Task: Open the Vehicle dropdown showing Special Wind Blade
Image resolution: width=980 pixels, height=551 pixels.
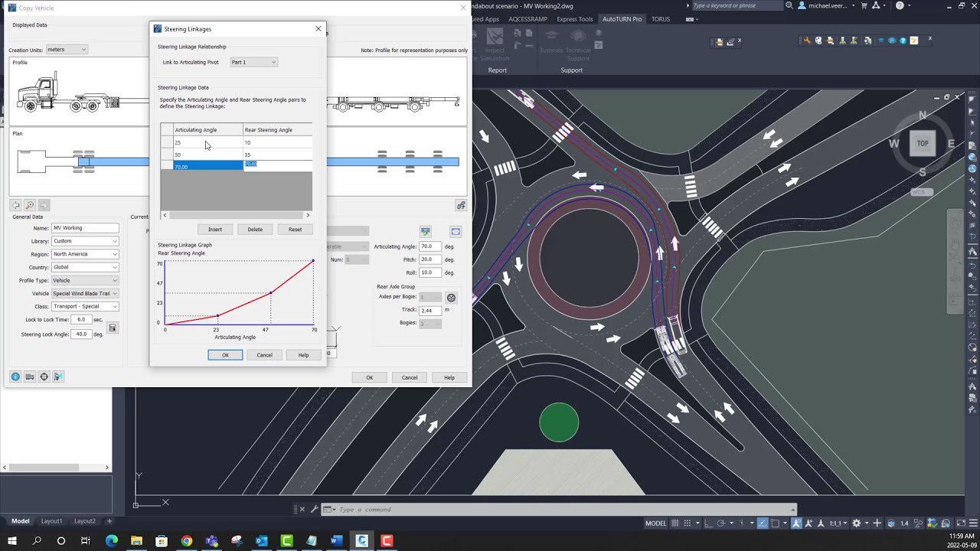Action: [85, 293]
